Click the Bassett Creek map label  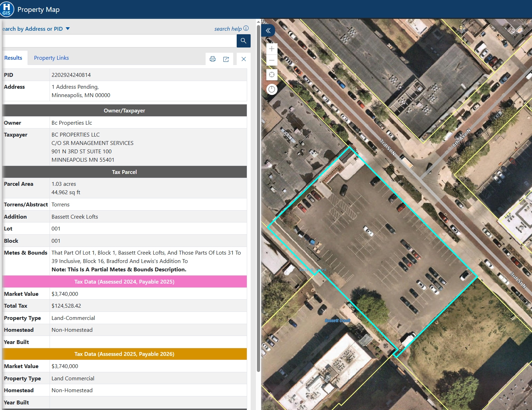pyautogui.click(x=337, y=321)
